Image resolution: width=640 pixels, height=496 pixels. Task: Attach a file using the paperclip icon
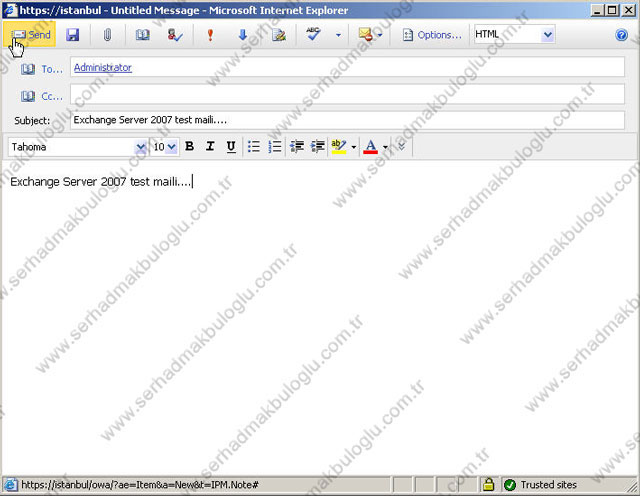pos(107,35)
